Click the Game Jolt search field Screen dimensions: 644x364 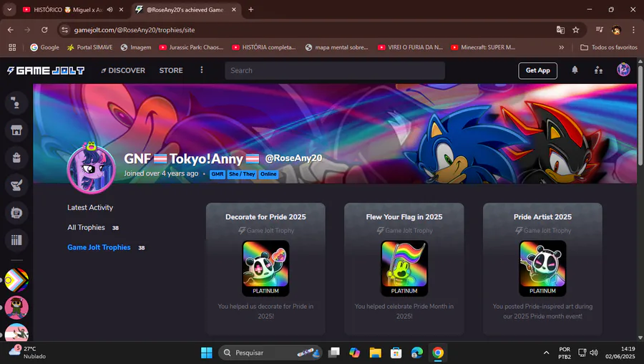tap(335, 71)
